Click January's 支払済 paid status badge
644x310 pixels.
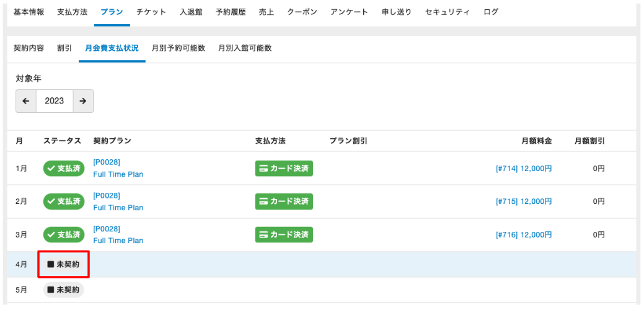[x=64, y=168]
